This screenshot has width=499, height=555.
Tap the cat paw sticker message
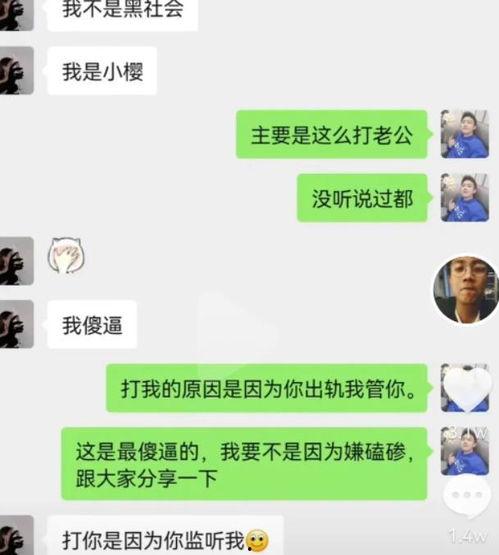(66, 256)
